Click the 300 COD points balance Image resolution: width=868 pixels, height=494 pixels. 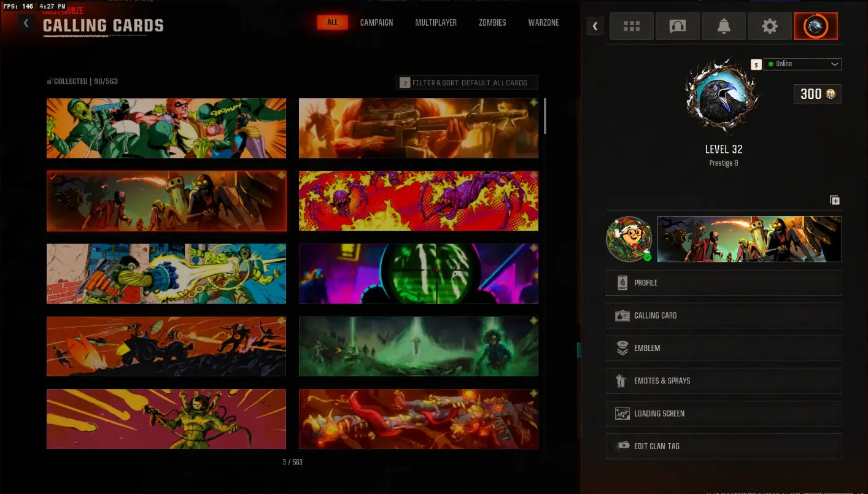817,94
